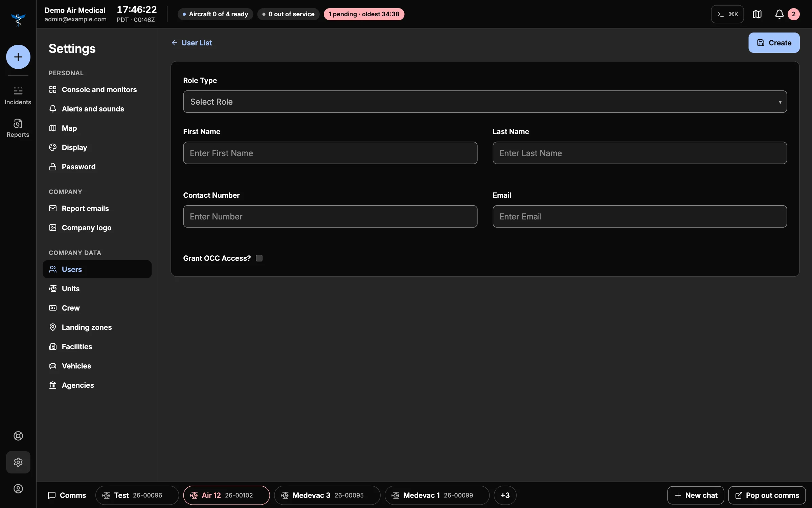This screenshot has height=508, width=812.
Task: Click the Create button
Action: pyautogui.click(x=774, y=43)
